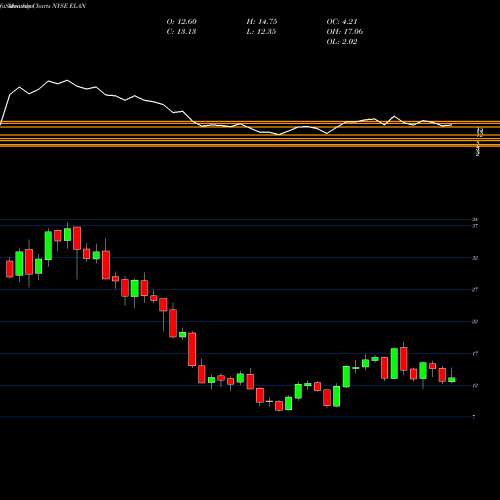Image resolution: width=500 pixels, height=500 pixels.
Task: Click the high value H: 14.75
Action: pos(262,22)
